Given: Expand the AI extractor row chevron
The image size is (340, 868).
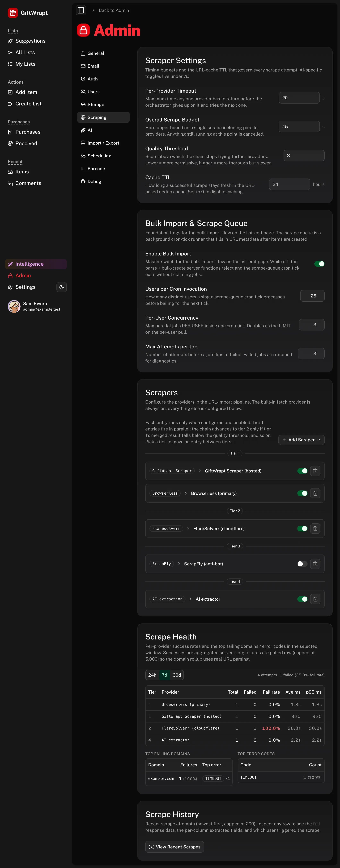Looking at the screenshot, I should point(191,599).
